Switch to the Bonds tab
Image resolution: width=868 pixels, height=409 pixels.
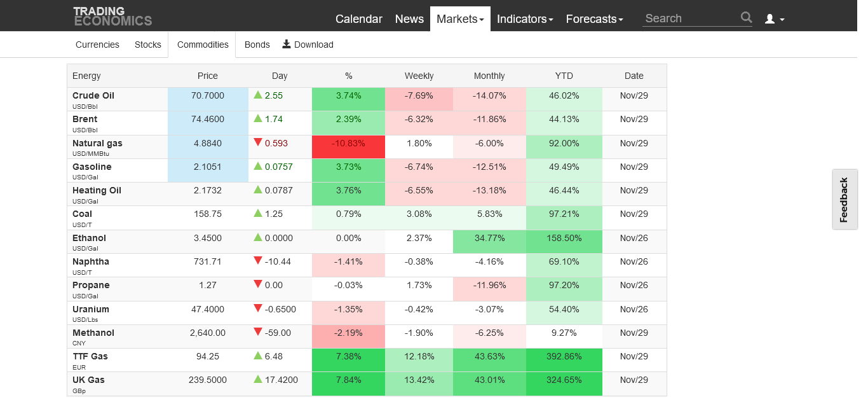coord(257,45)
